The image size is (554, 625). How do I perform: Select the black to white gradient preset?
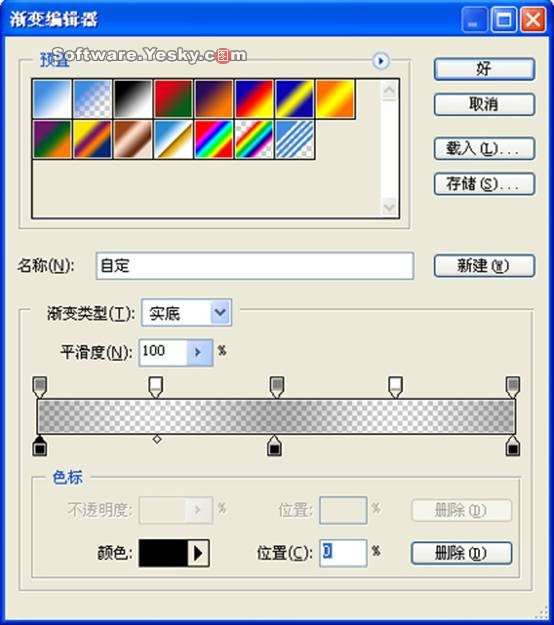click(x=133, y=99)
